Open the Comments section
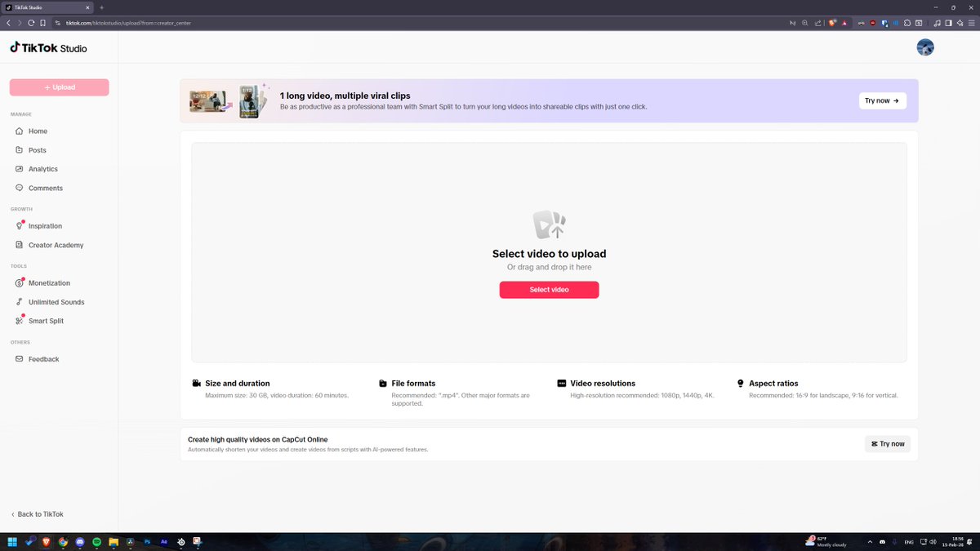This screenshot has height=551, width=980. [59, 188]
